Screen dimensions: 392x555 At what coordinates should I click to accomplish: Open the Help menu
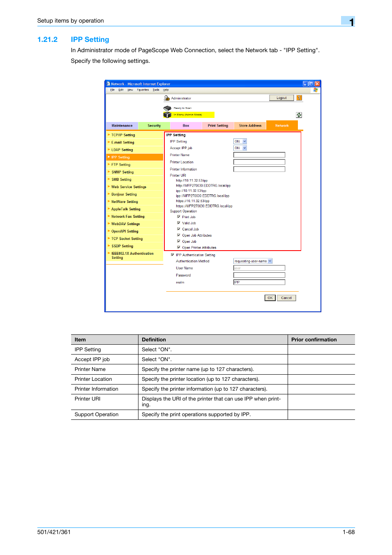point(166,90)
